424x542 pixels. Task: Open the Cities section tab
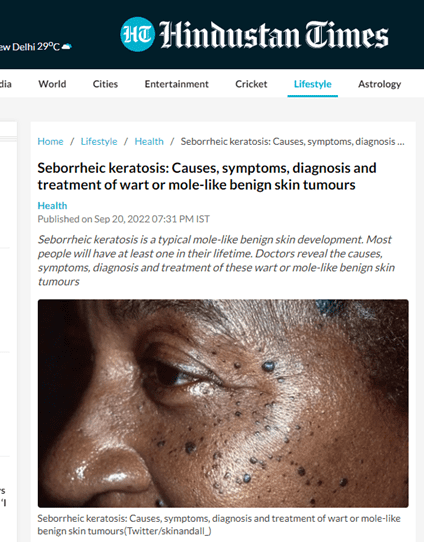point(105,84)
